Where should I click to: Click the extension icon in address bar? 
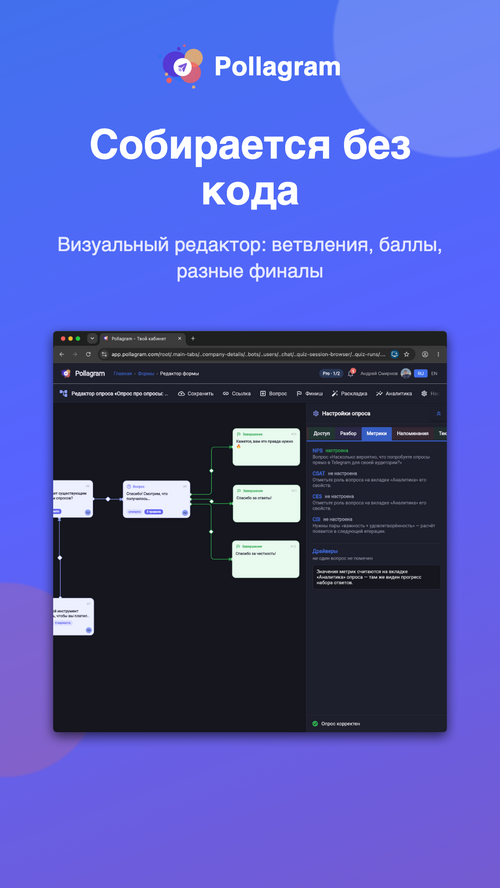pyautogui.click(x=395, y=354)
